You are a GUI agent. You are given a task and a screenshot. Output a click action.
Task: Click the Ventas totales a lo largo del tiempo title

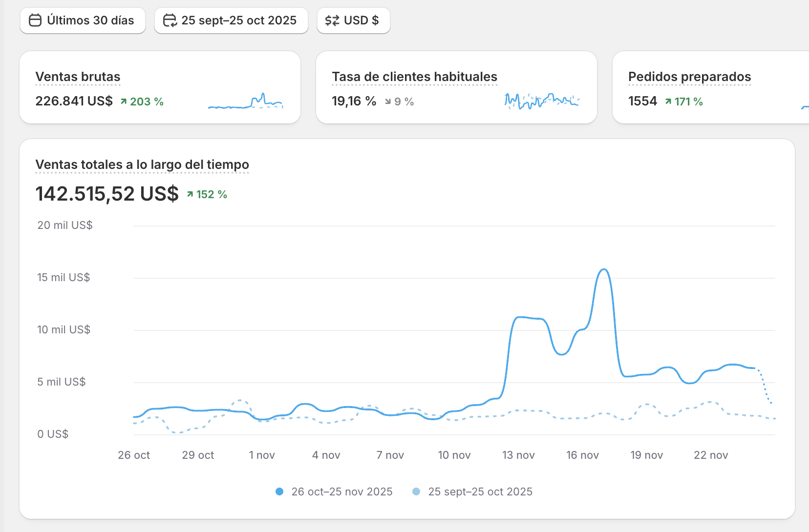[x=142, y=164]
